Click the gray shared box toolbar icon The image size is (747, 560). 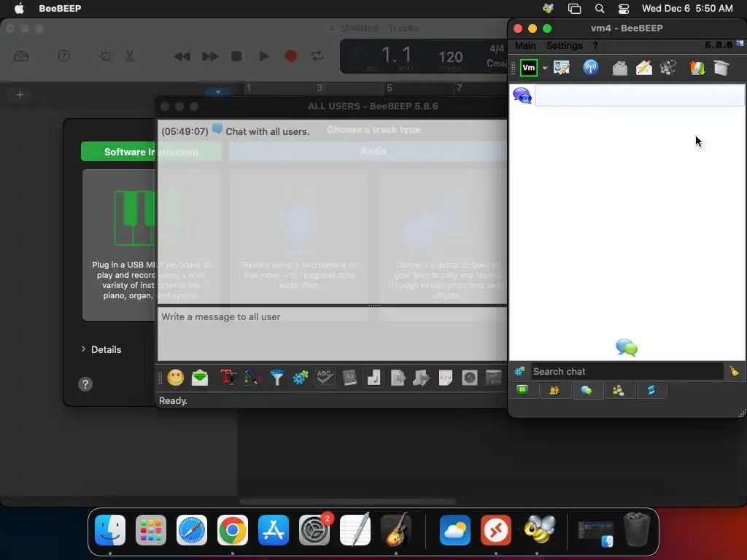tap(721, 68)
